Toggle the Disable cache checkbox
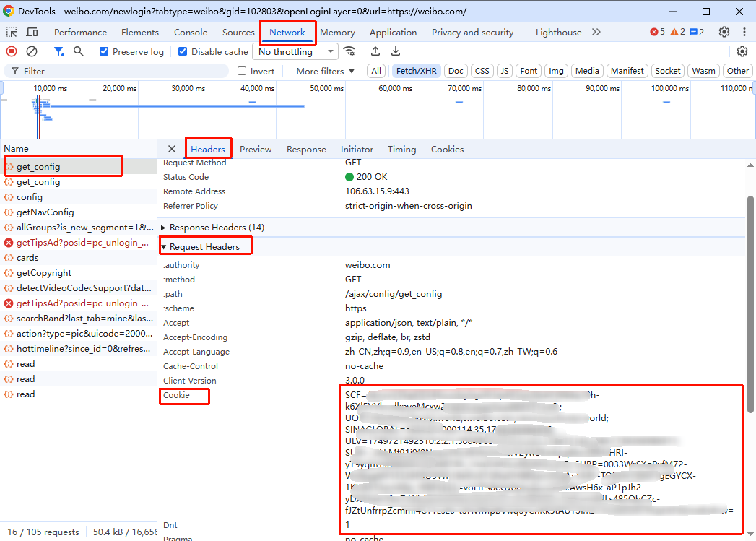This screenshot has width=756, height=541. coord(183,51)
